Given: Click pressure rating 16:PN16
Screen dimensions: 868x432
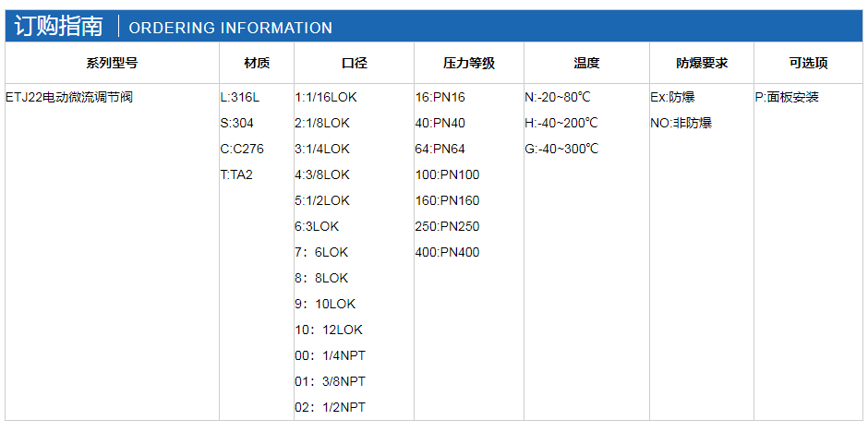Looking at the screenshot, I should coord(440,97).
